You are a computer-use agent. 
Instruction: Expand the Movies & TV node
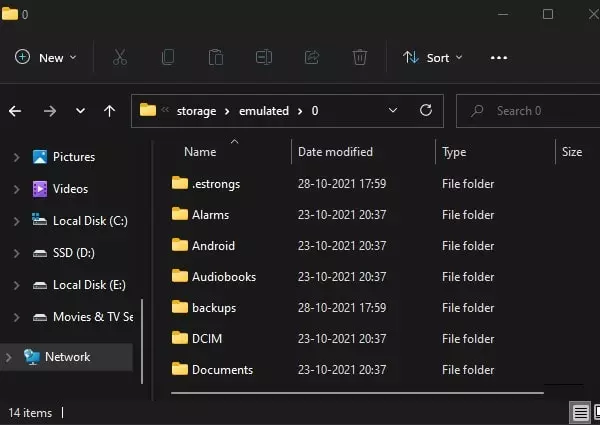[16, 317]
